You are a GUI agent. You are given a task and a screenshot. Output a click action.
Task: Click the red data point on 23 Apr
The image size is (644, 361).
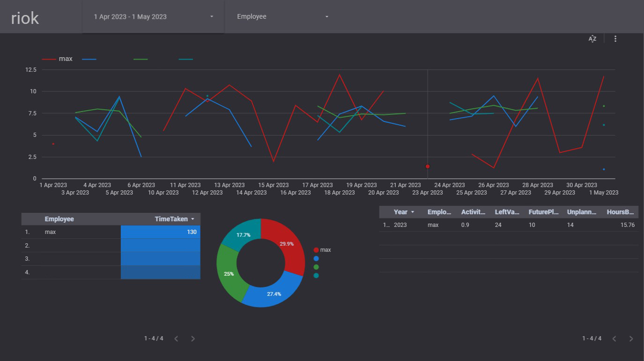(428, 166)
